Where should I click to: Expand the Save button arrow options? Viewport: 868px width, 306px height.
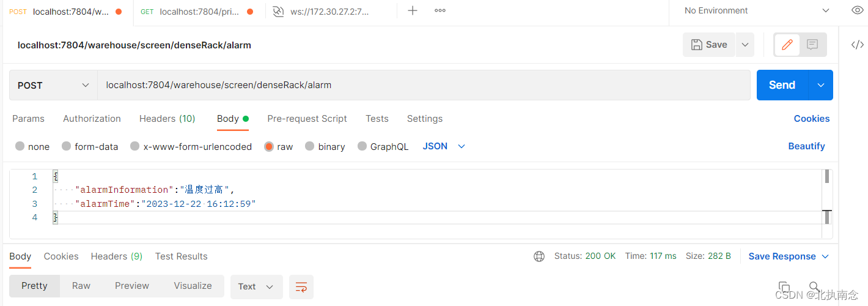click(x=745, y=45)
